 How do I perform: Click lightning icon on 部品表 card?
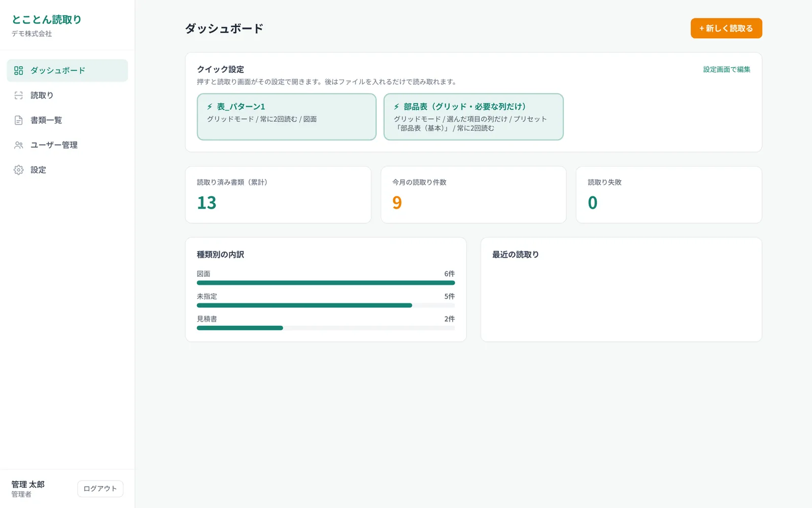click(x=396, y=107)
